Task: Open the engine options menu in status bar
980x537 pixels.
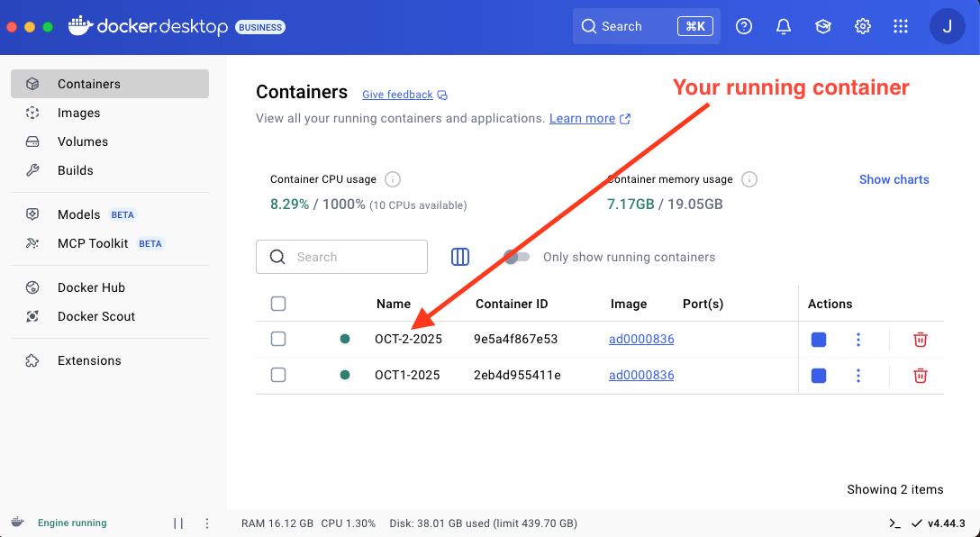Action: tap(207, 523)
